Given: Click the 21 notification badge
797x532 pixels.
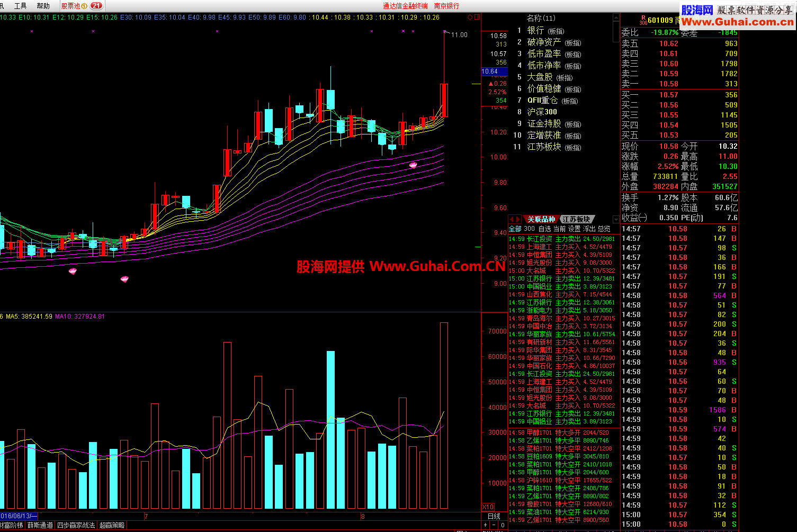Looking at the screenshot, I should (x=96, y=6).
